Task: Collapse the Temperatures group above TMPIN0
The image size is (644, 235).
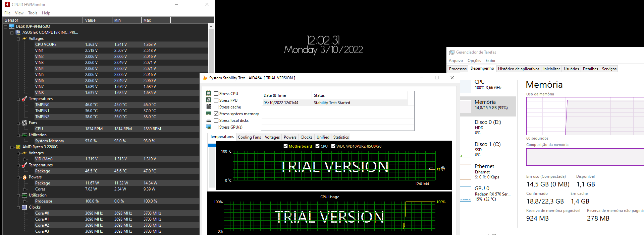Action: (18, 99)
